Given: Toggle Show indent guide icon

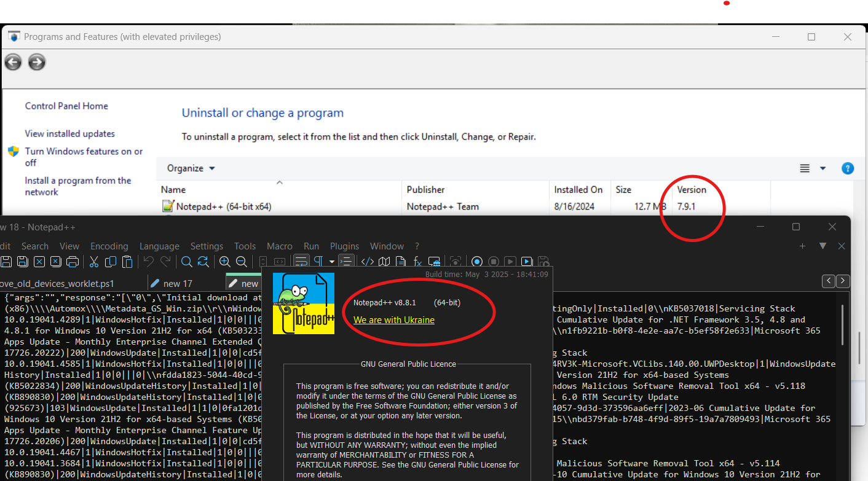Looking at the screenshot, I should tap(346, 261).
